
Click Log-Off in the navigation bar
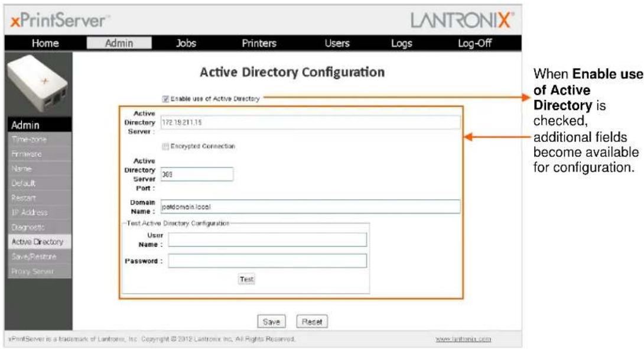pos(475,43)
